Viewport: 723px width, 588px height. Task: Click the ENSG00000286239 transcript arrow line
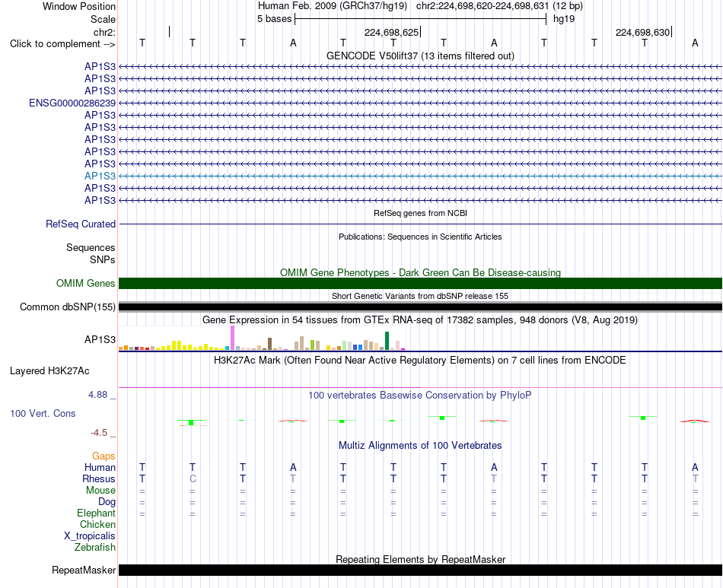(420, 103)
